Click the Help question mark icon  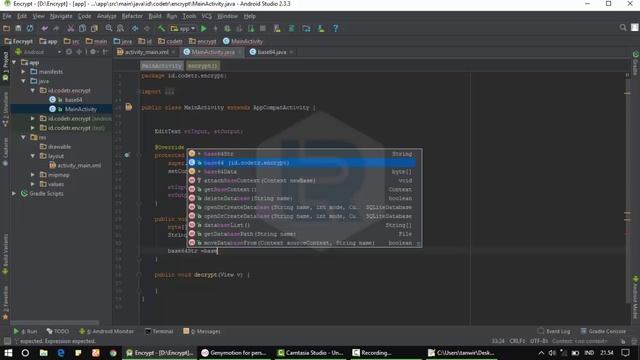(x=336, y=29)
